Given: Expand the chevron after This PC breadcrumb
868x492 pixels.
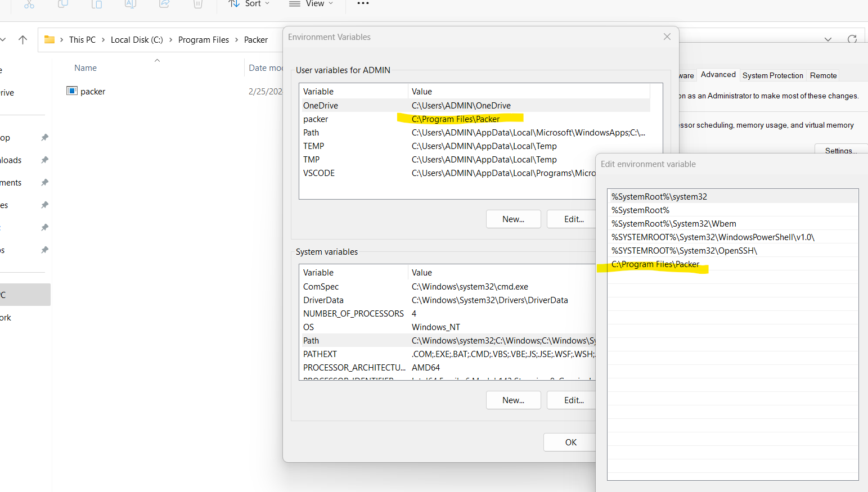Looking at the screenshot, I should tap(104, 39).
